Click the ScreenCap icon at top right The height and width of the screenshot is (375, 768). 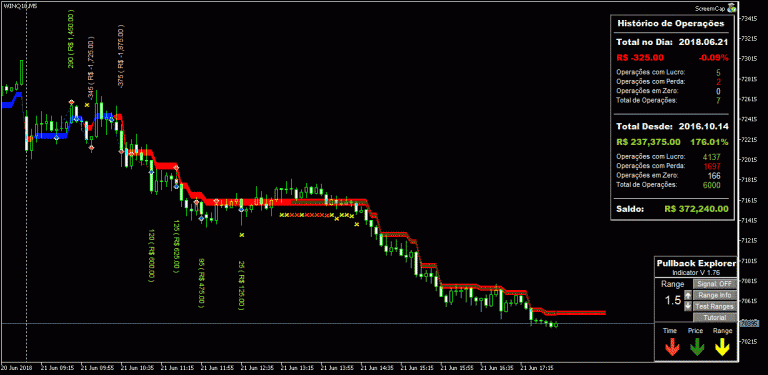pos(732,7)
